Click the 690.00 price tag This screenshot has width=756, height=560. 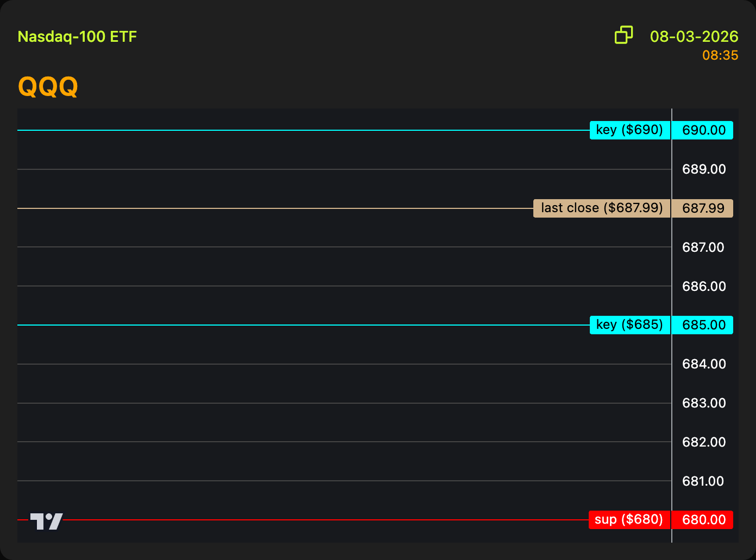click(x=703, y=130)
